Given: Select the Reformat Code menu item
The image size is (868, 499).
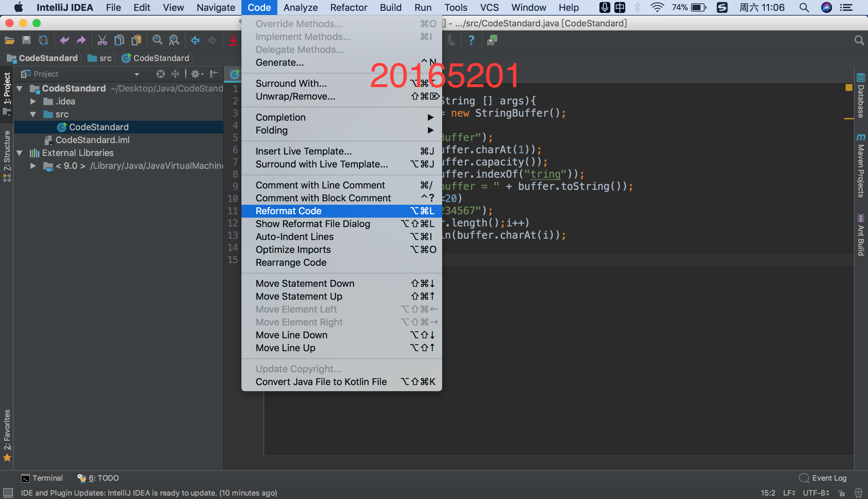Looking at the screenshot, I should click(x=289, y=211).
